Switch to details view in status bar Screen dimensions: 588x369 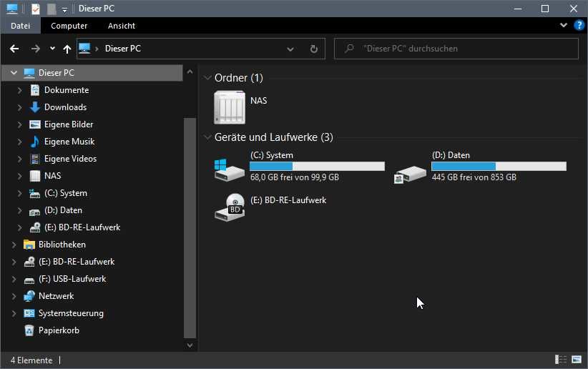pyautogui.click(x=561, y=360)
